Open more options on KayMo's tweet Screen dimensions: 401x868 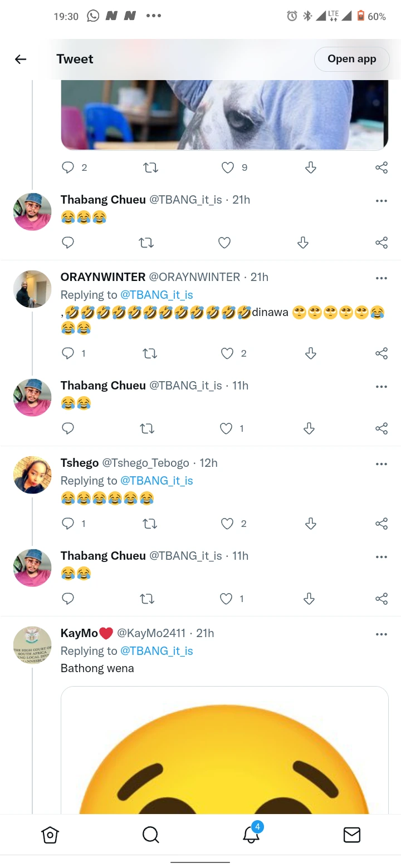coord(381,634)
